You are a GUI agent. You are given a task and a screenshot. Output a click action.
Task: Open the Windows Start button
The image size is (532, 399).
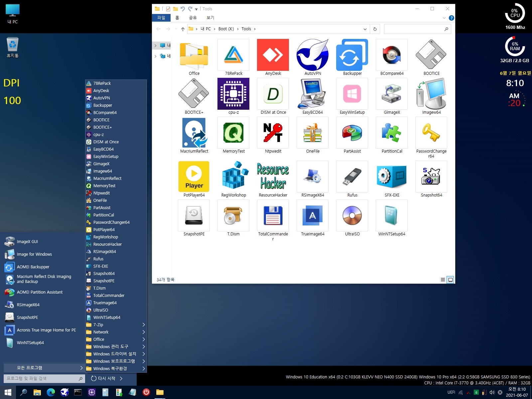[8, 392]
